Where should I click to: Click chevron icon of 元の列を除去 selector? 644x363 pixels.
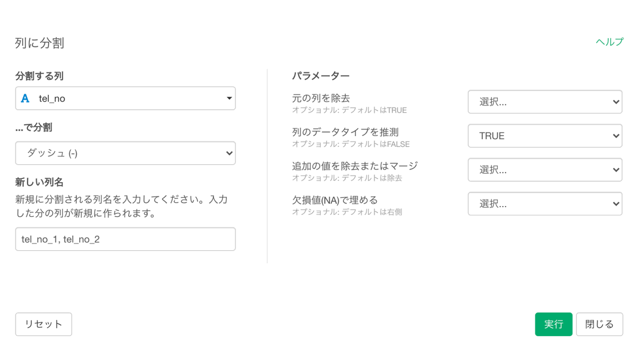(615, 102)
